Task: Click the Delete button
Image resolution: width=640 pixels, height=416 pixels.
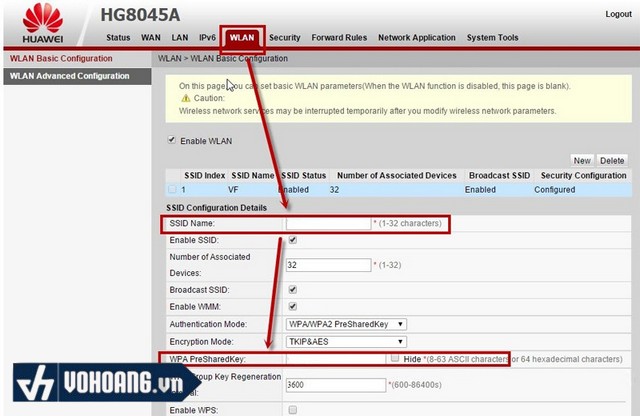Action: 612,160
